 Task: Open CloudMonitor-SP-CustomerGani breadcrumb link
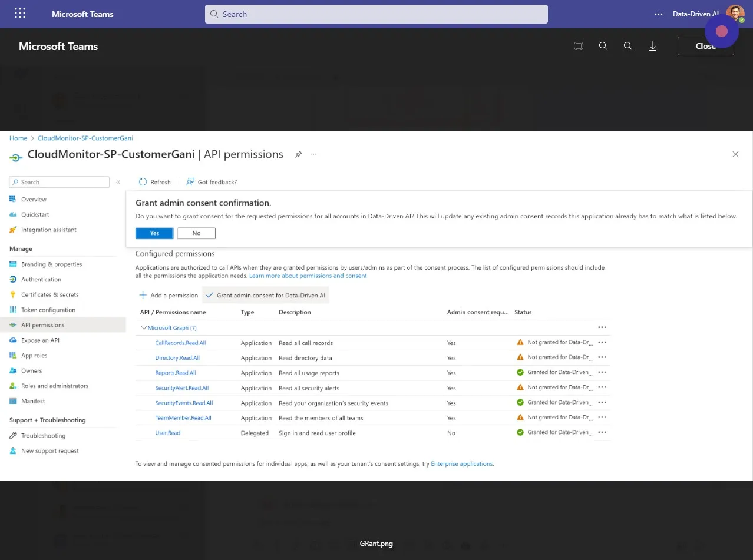pyautogui.click(x=85, y=138)
